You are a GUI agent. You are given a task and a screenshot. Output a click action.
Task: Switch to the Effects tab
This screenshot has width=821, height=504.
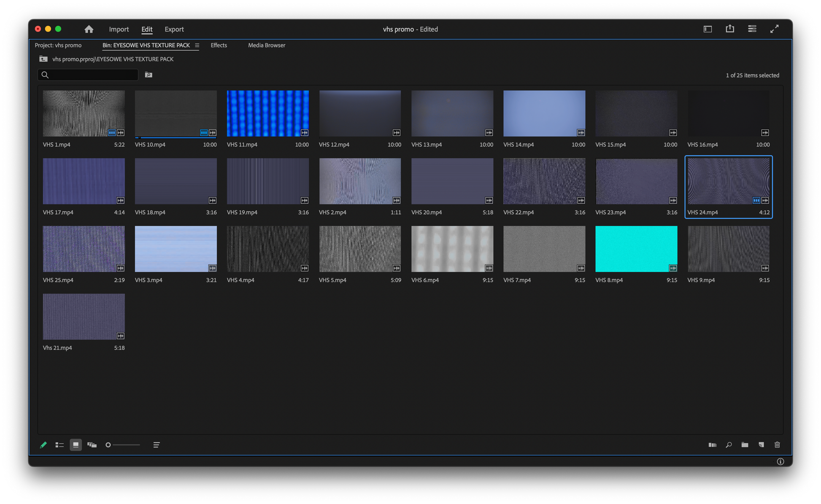tap(219, 46)
